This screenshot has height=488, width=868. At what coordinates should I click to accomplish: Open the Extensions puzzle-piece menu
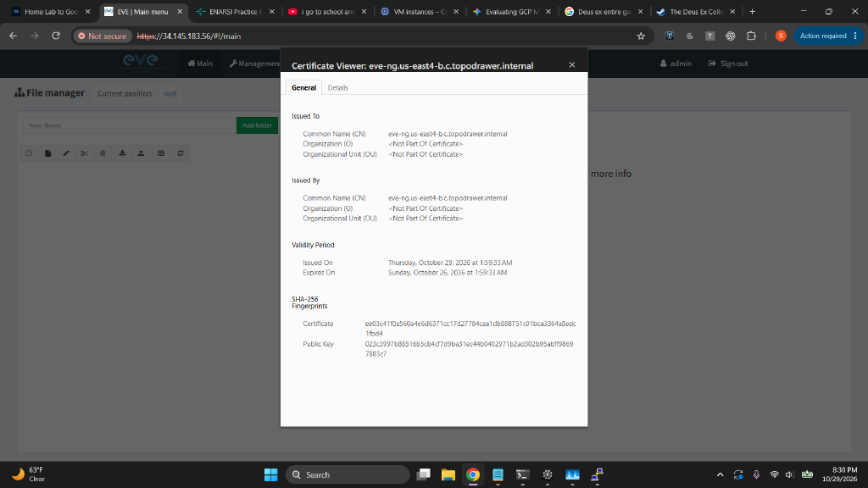coord(751,36)
